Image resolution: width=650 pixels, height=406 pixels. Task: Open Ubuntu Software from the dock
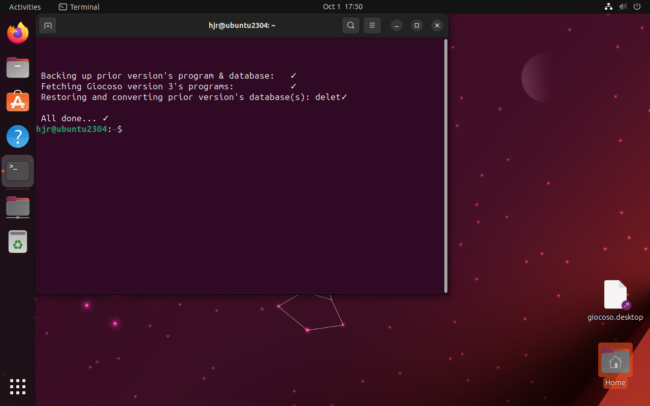17,102
